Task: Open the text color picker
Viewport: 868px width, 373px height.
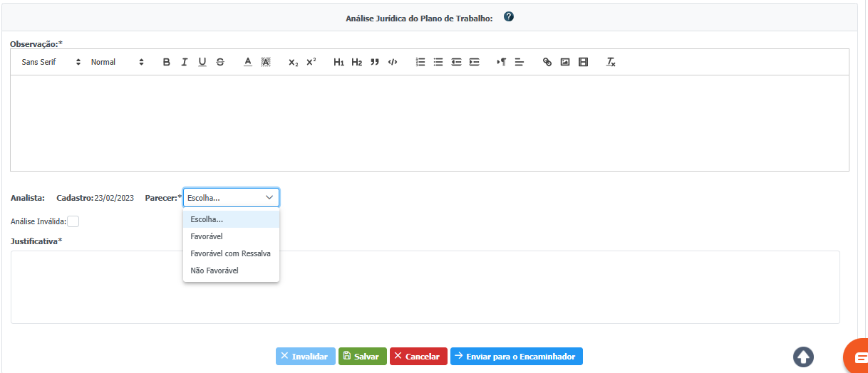Action: pyautogui.click(x=248, y=62)
